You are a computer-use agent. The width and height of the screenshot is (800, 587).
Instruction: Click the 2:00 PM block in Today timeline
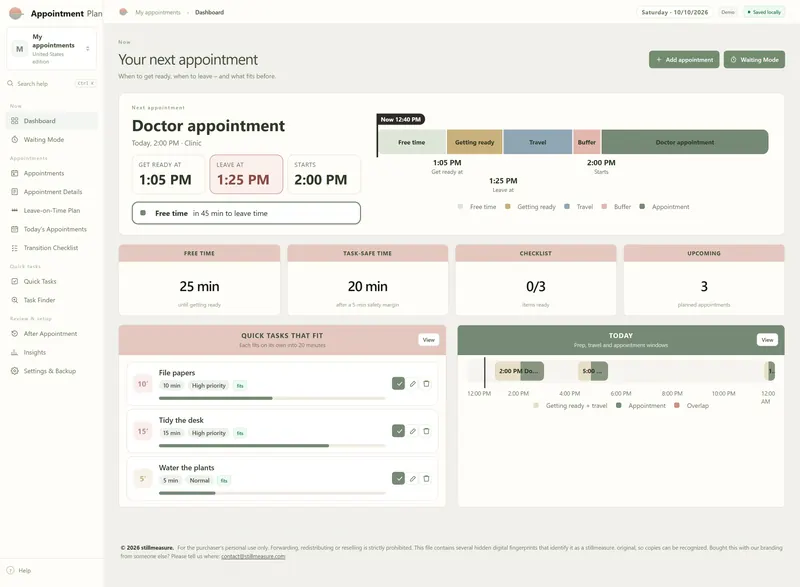[x=519, y=371]
